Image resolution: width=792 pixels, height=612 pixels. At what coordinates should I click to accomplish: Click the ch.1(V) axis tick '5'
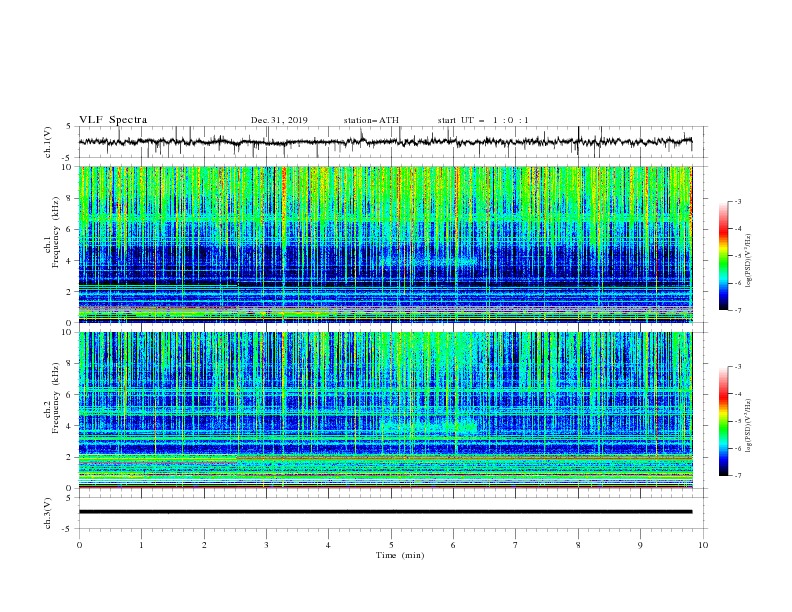[x=69, y=127]
